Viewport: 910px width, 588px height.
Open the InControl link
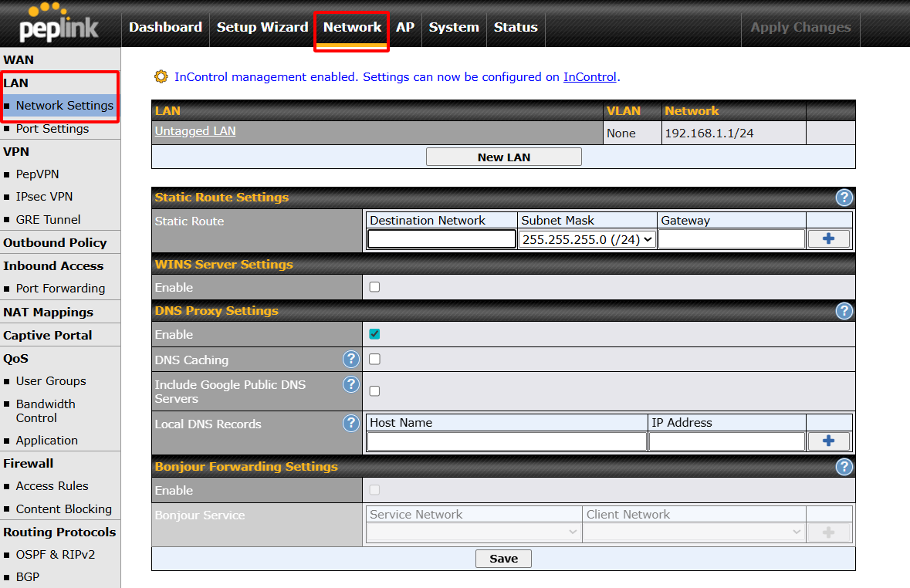pyautogui.click(x=590, y=77)
